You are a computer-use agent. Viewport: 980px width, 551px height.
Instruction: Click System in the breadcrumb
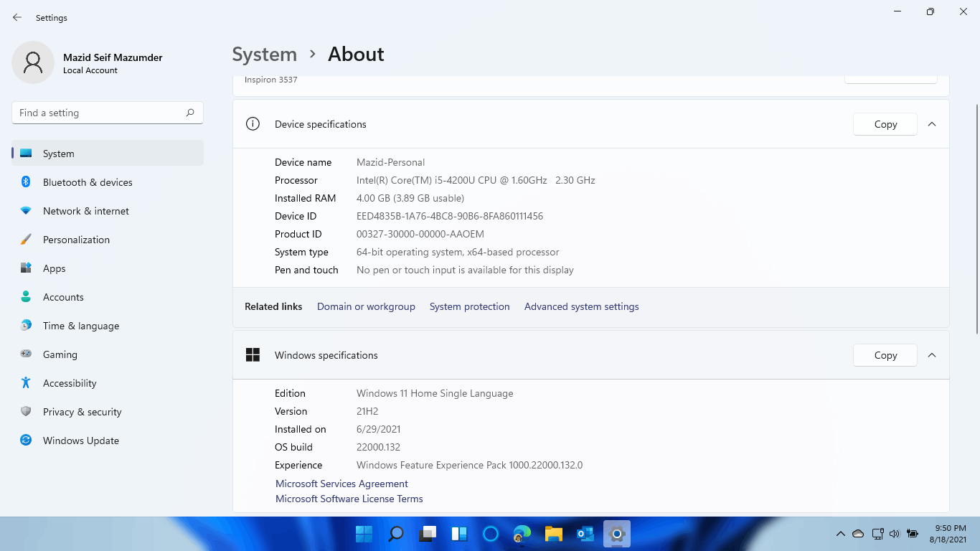(x=264, y=55)
